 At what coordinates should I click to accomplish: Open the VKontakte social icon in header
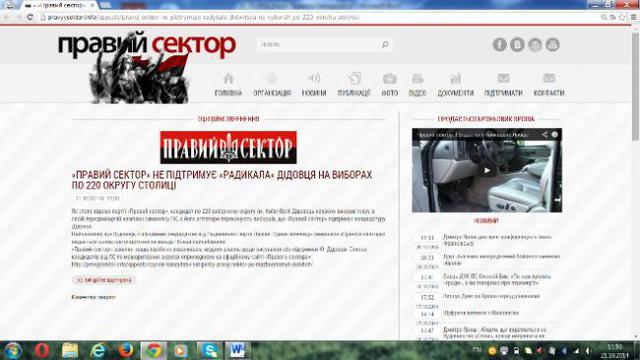tap(517, 44)
